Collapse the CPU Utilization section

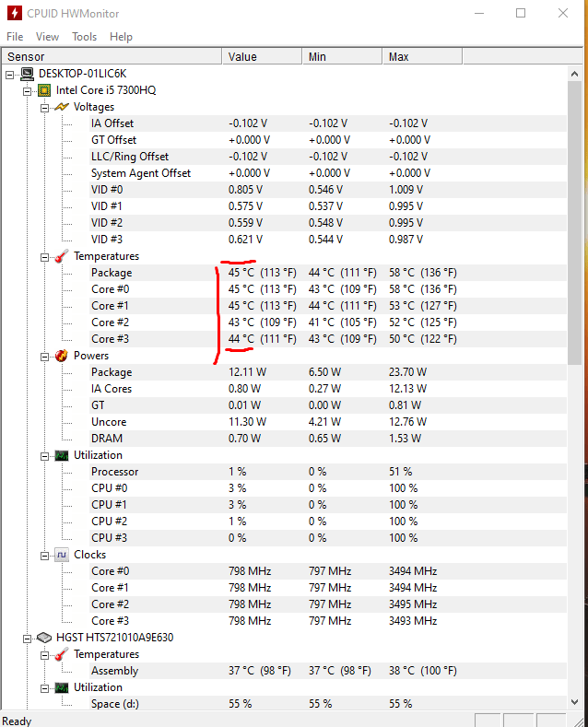click(45, 457)
